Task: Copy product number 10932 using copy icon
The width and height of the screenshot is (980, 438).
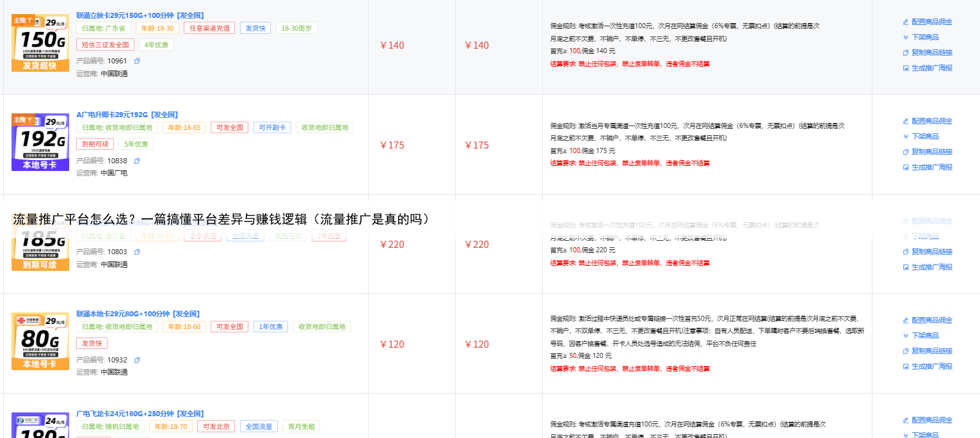Action: pyautogui.click(x=137, y=360)
